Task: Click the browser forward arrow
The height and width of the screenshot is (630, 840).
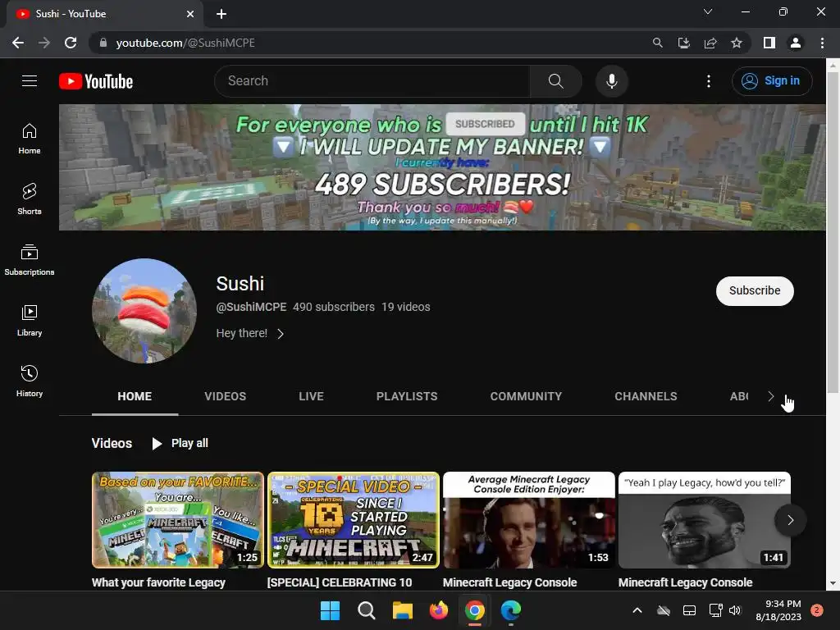Action: pyautogui.click(x=44, y=43)
